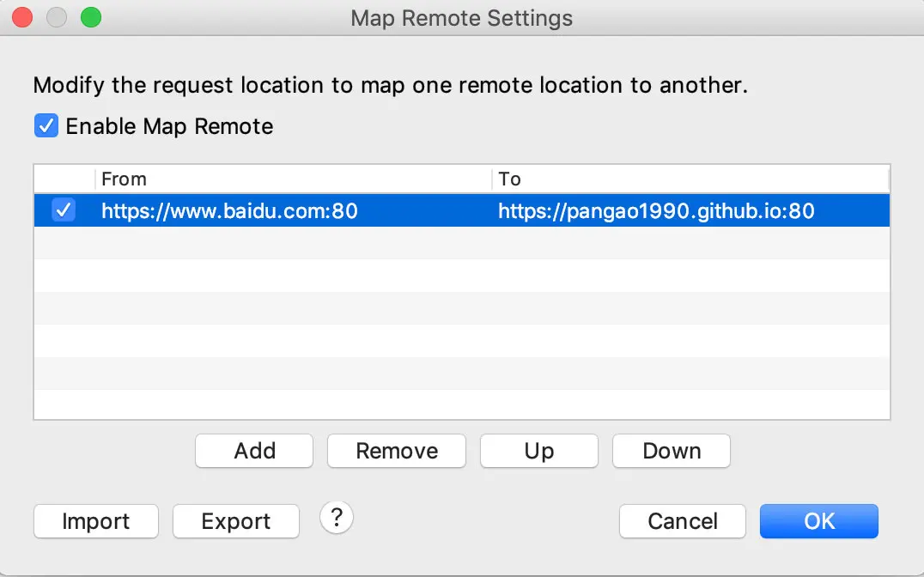Click the Map Remote Settings title bar text
Screen dimensions: 924x577
point(461,18)
